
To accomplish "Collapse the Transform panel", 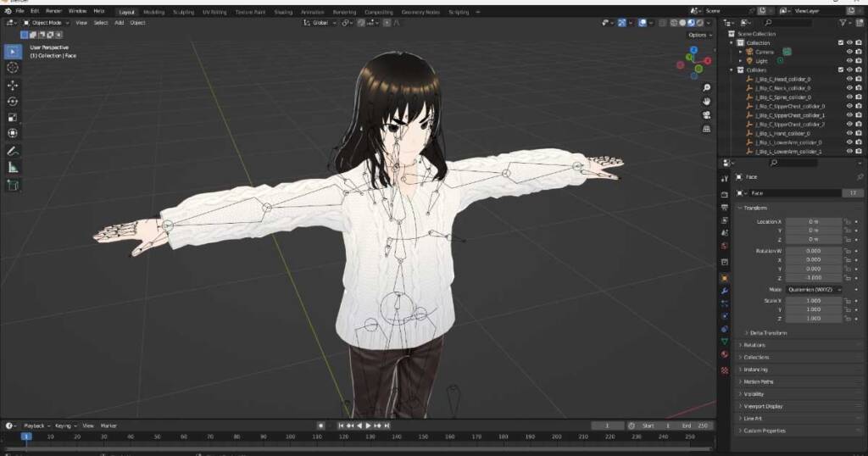I will [755, 208].
